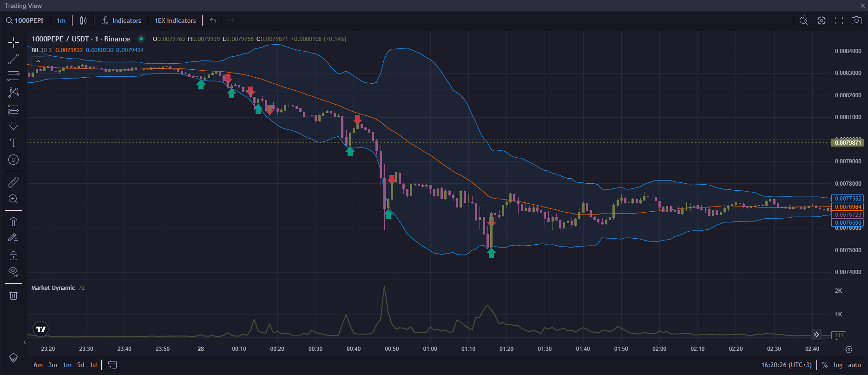The height and width of the screenshot is (375, 868).
Task: Click the 1d date range button
Action: tap(93, 365)
